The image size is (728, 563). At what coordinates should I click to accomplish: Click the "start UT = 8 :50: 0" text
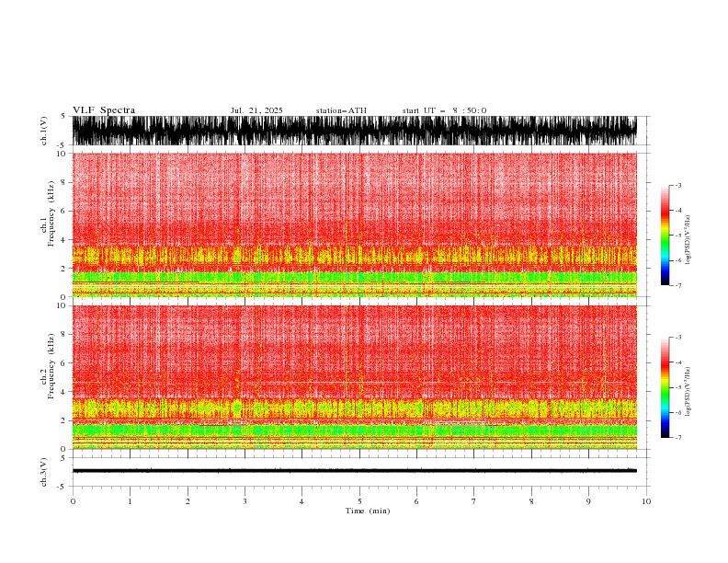[444, 110]
